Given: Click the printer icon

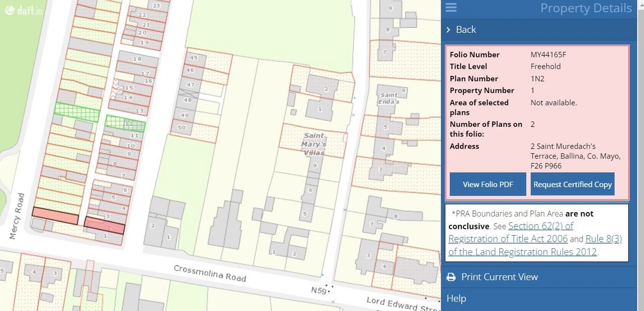Looking at the screenshot, I should (451, 277).
